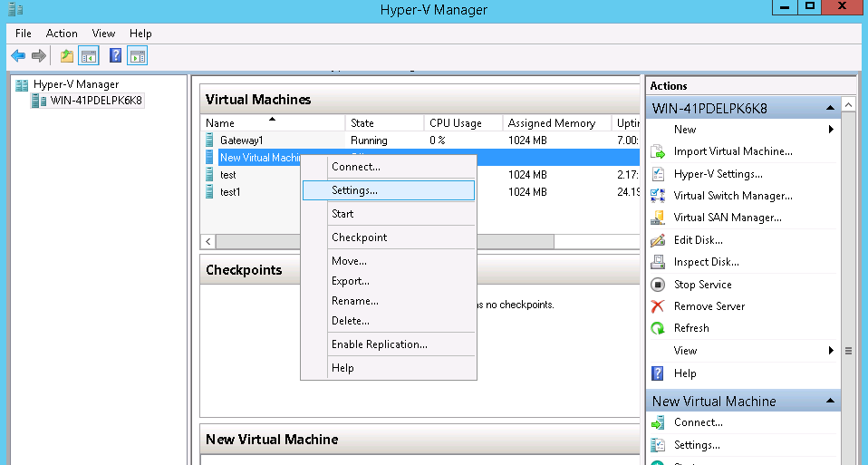
Task: Click the Stop Service icon
Action: pos(658,285)
